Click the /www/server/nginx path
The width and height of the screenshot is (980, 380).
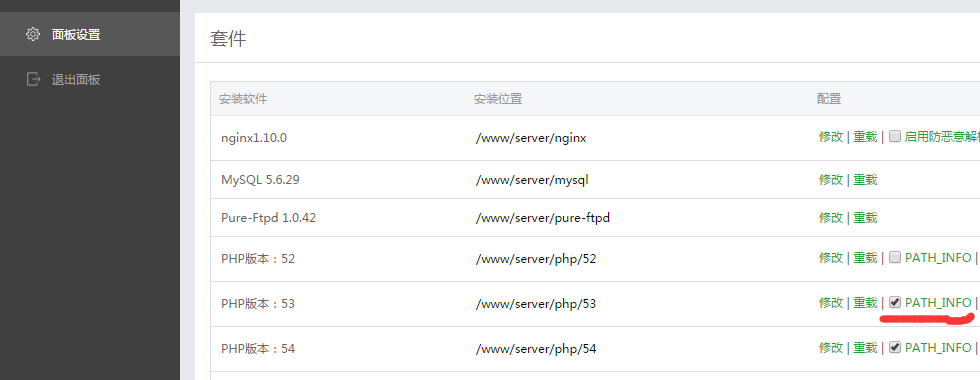(531, 138)
